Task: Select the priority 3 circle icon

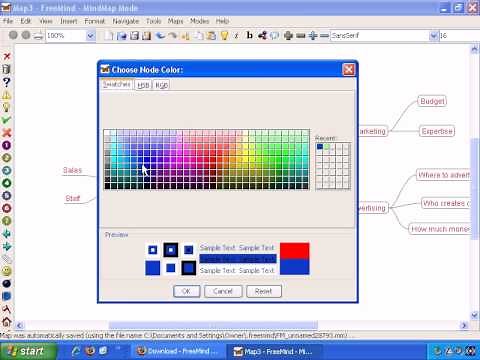Action: (x=7, y=170)
